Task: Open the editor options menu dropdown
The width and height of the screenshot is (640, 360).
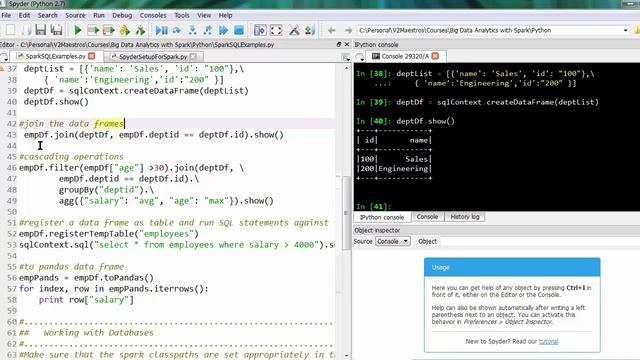Action: pos(346,58)
